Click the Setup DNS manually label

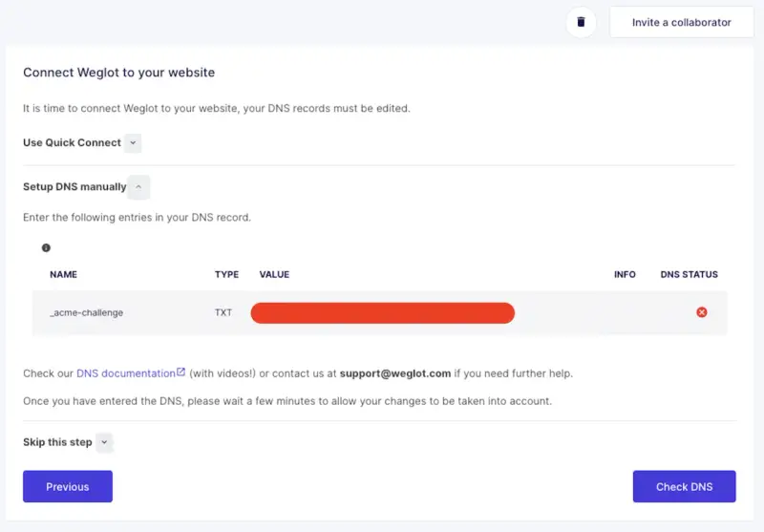pos(74,186)
